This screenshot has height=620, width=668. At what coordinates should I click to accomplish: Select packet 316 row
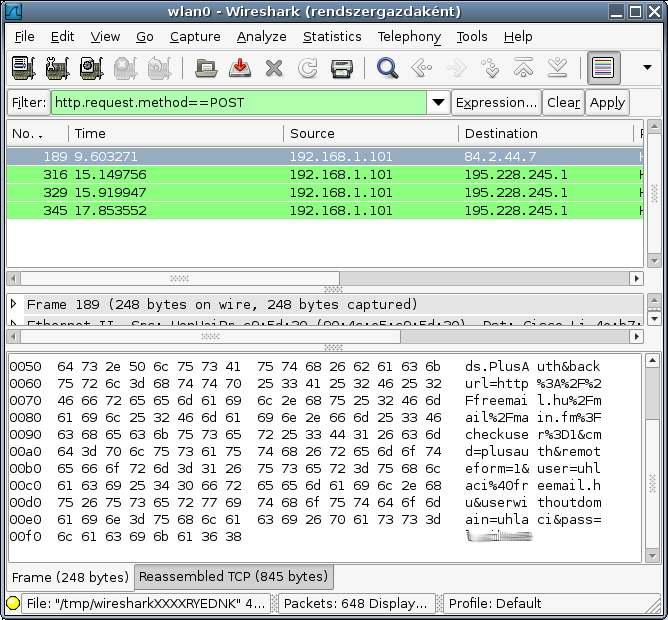click(x=325, y=174)
